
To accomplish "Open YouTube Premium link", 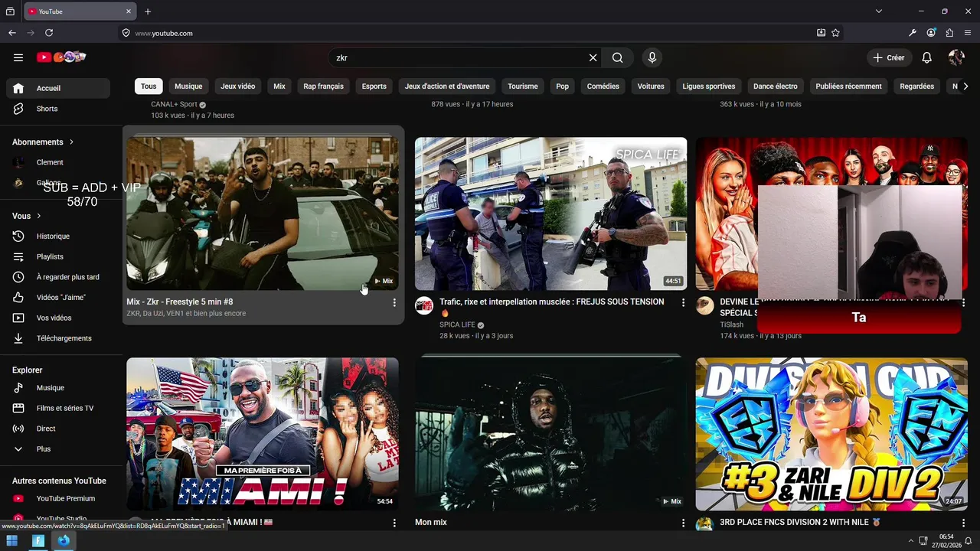I will [x=58, y=498].
